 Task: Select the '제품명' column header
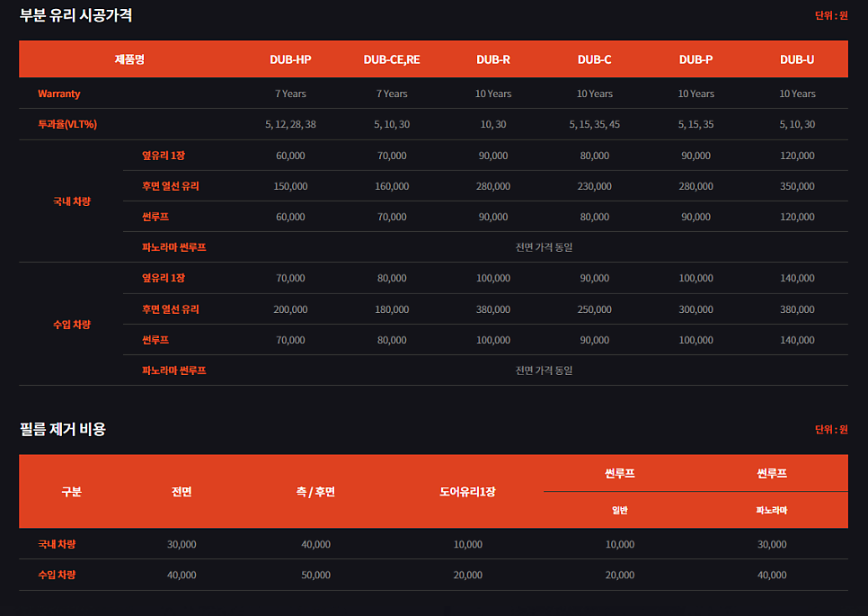click(129, 59)
